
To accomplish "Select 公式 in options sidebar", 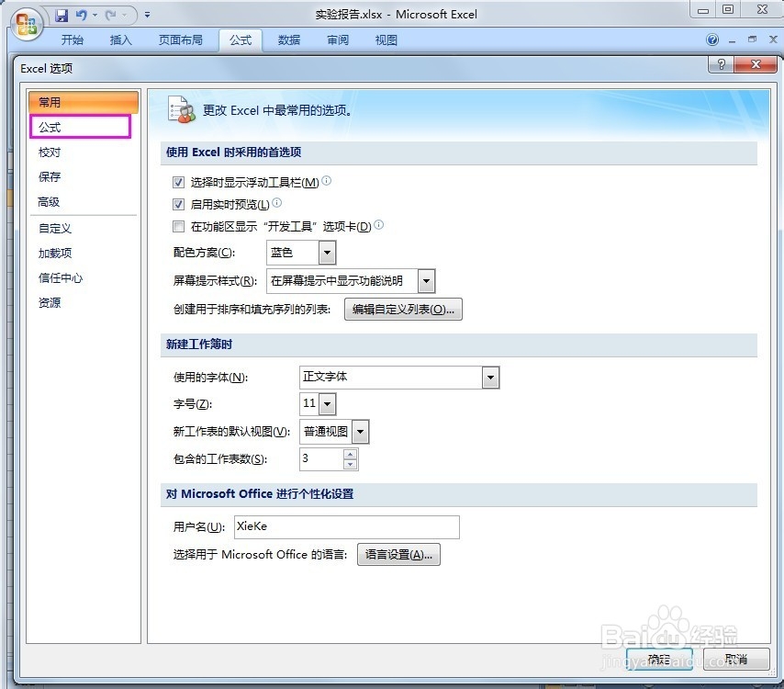I will point(81,127).
